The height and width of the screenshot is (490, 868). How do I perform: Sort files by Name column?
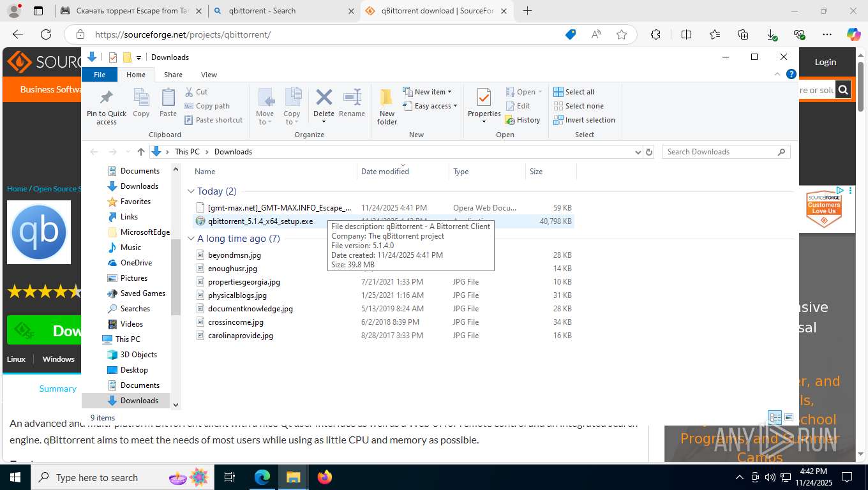274,171
